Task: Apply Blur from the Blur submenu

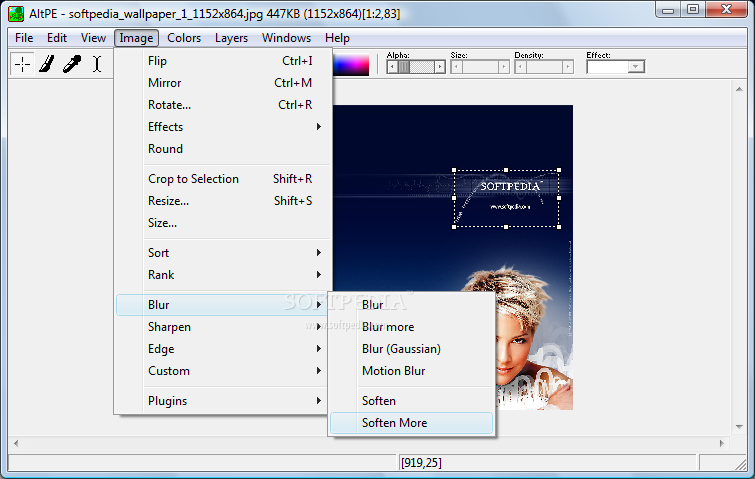Action: point(412,305)
